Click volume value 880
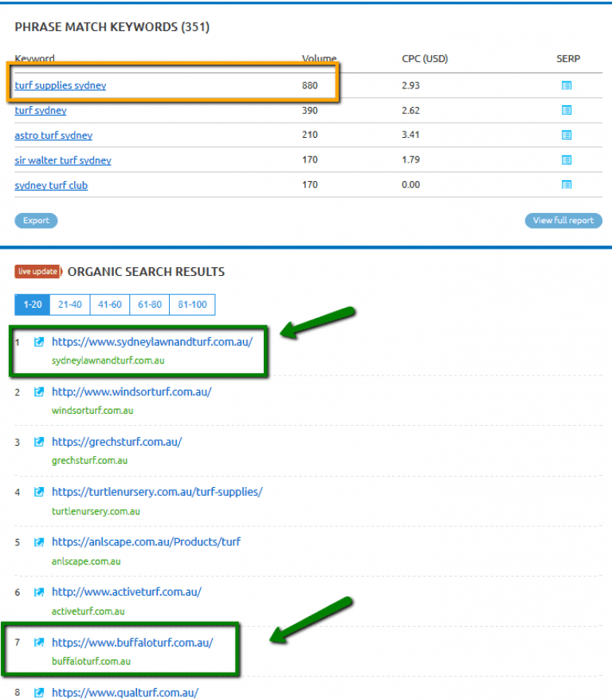The image size is (612, 700). pos(309,85)
